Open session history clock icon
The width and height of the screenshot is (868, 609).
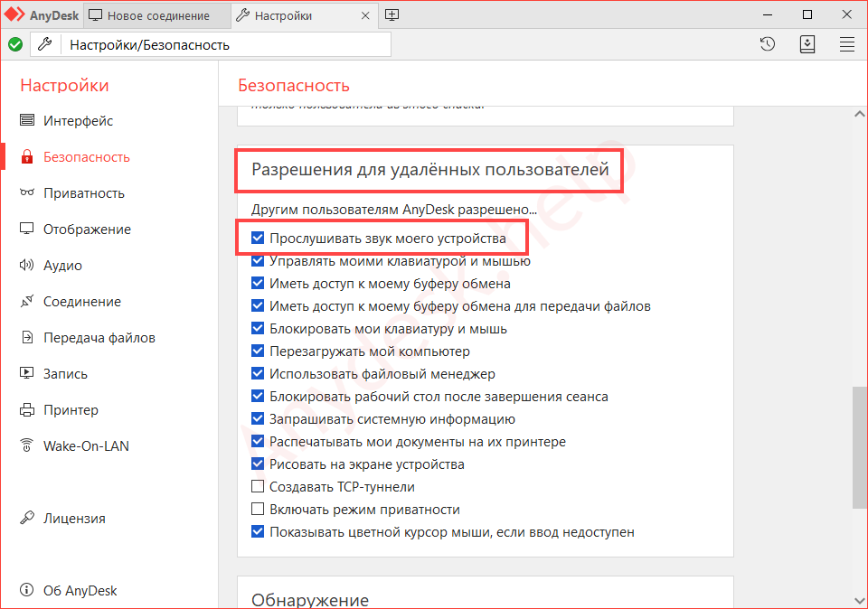click(x=768, y=44)
